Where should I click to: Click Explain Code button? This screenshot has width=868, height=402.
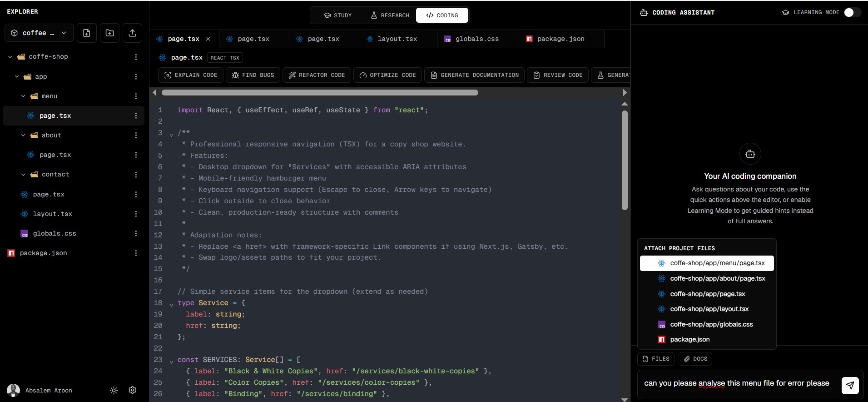[x=191, y=75]
